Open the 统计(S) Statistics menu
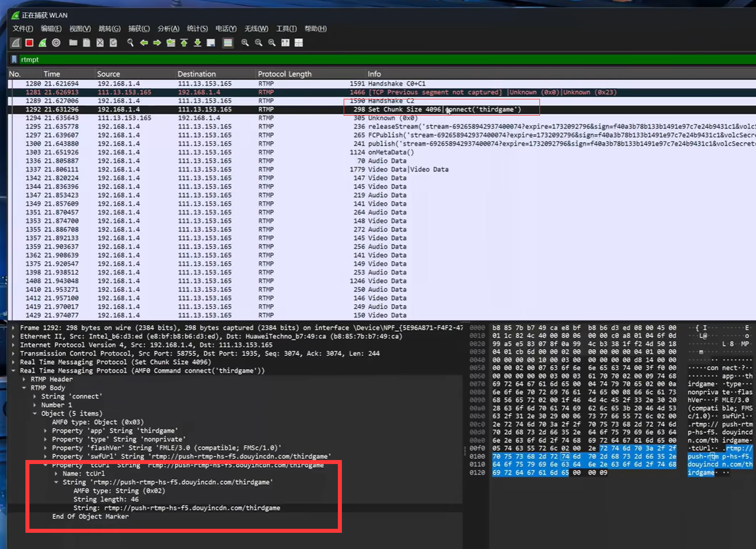This screenshot has width=756, height=549. pyautogui.click(x=197, y=29)
